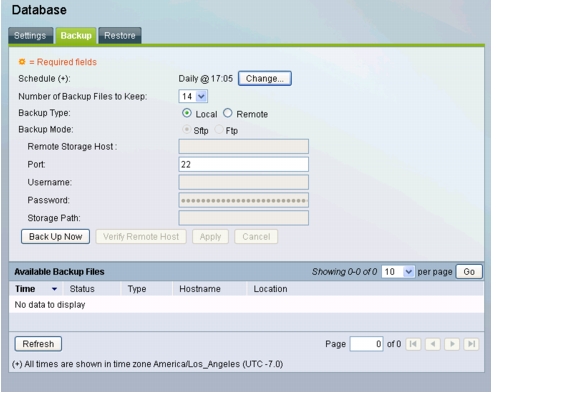Image resolution: width=579 pixels, height=398 pixels.
Task: Switch to the Settings tab
Action: [31, 35]
